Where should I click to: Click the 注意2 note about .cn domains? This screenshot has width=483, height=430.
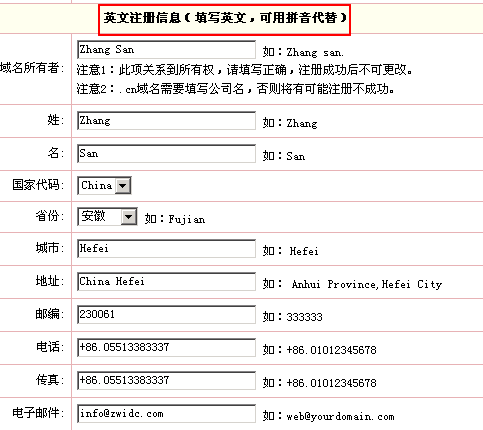pos(236,89)
